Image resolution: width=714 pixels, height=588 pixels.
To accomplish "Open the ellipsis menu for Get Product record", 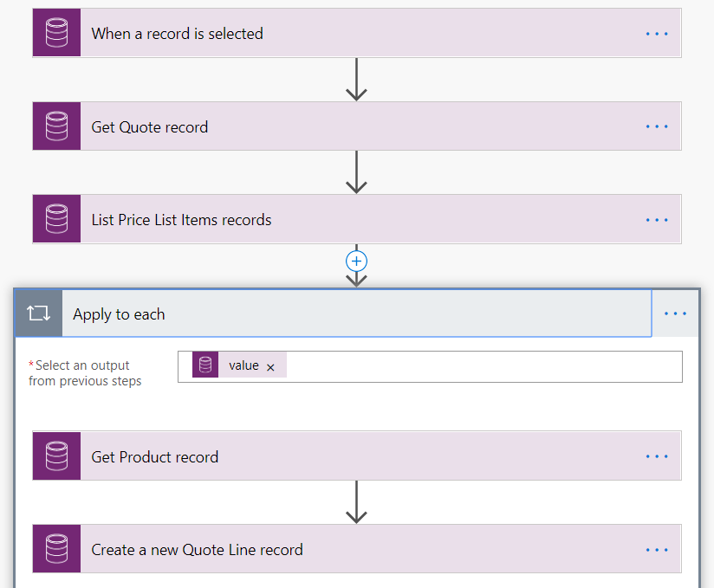I will 657,456.
